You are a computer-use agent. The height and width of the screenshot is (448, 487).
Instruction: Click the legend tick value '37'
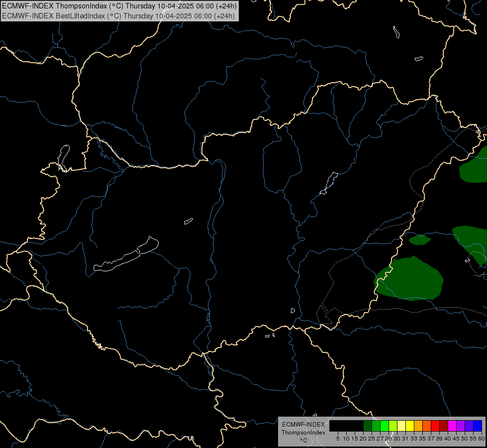(x=431, y=439)
